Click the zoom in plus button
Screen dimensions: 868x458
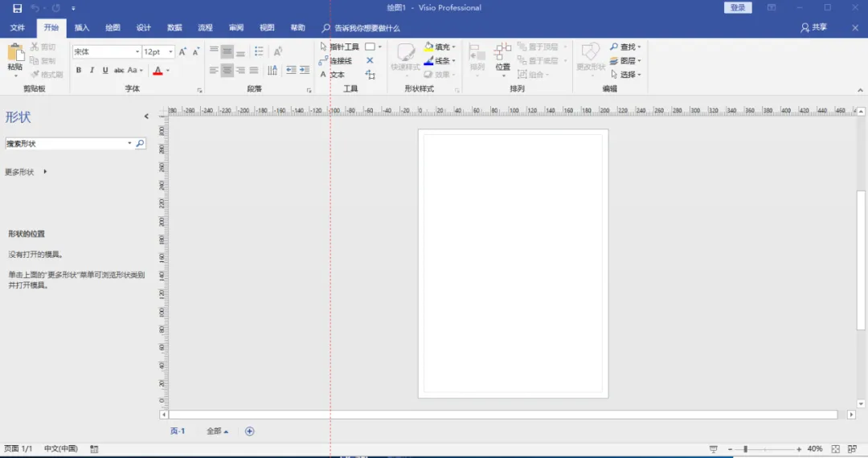click(799, 449)
